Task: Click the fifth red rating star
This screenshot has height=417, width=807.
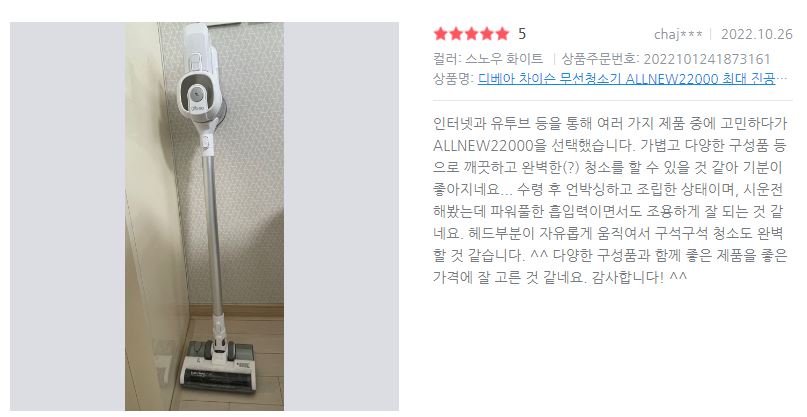Action: pos(502,34)
